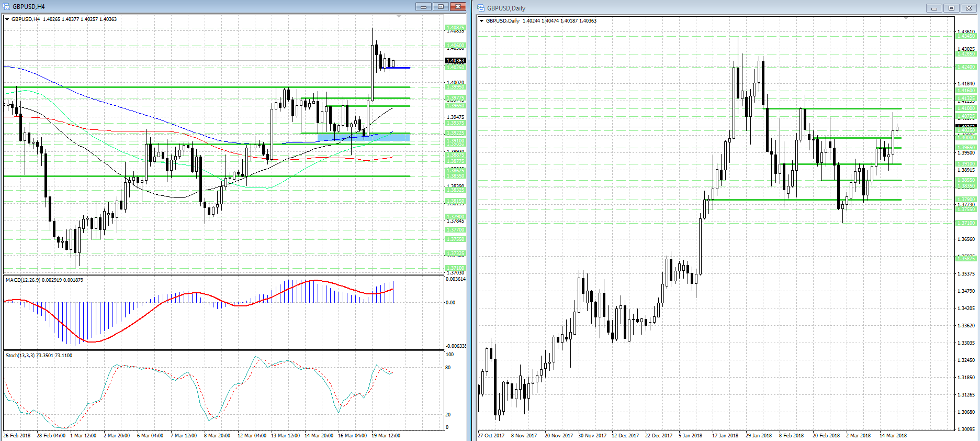This screenshot has height=441, width=980.
Task: Click the 1.38150 level label in H4 chart
Action: (x=455, y=201)
